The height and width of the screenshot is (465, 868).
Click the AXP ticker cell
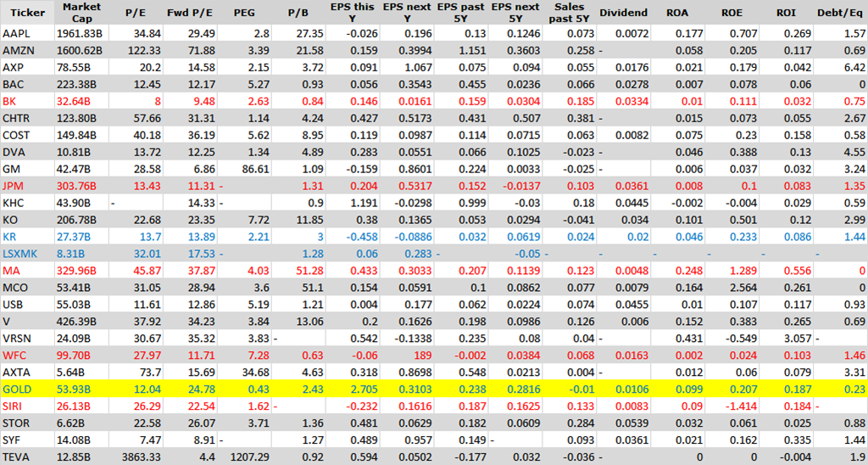[28, 68]
